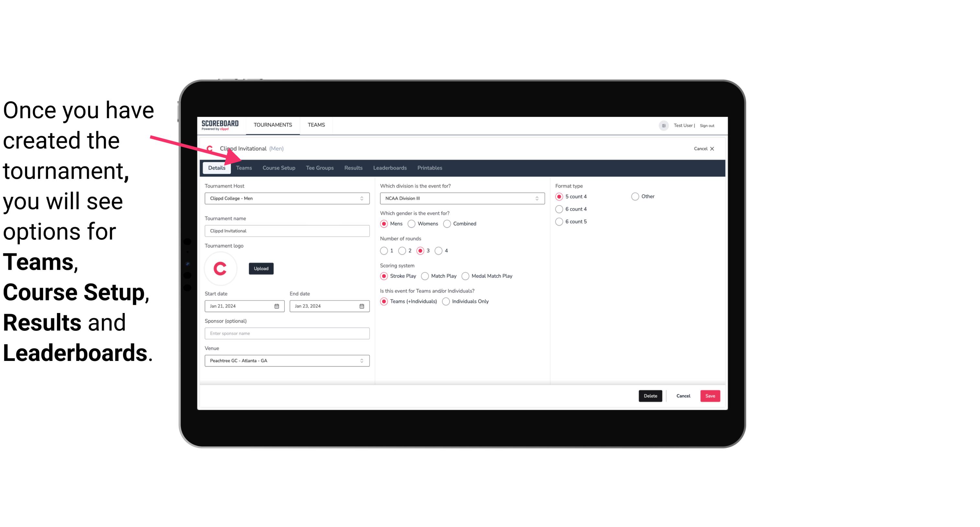Select Match Play scoring system
The height and width of the screenshot is (527, 980).
pyautogui.click(x=425, y=275)
